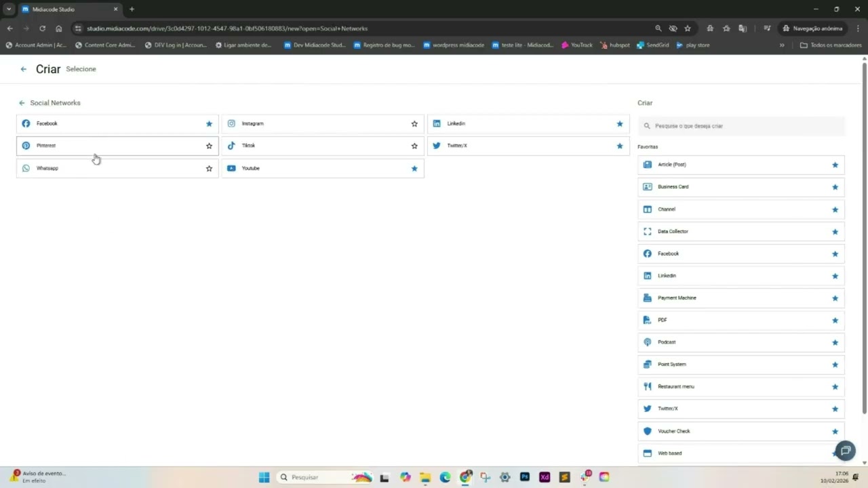Open Photoshop from the taskbar

[524, 477]
